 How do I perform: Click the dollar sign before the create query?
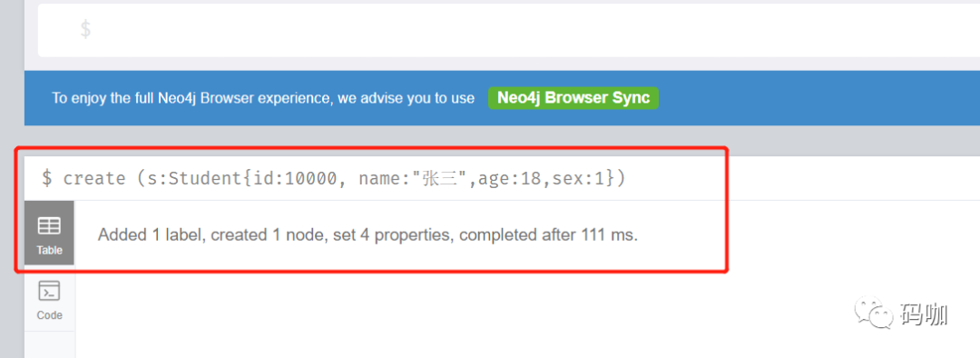coord(47,178)
